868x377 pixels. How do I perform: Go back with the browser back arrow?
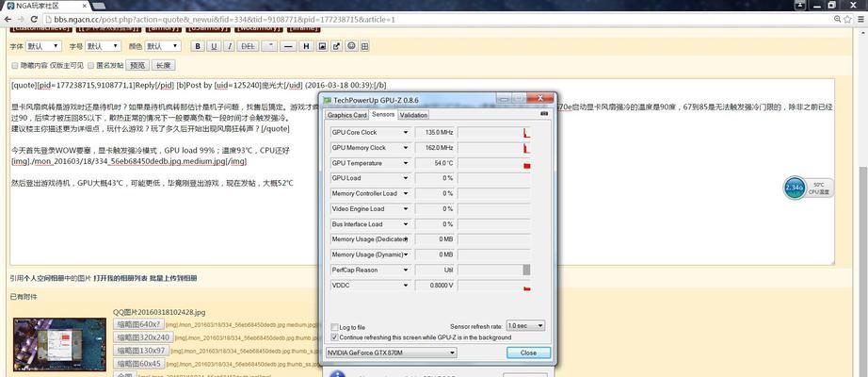tap(8, 20)
